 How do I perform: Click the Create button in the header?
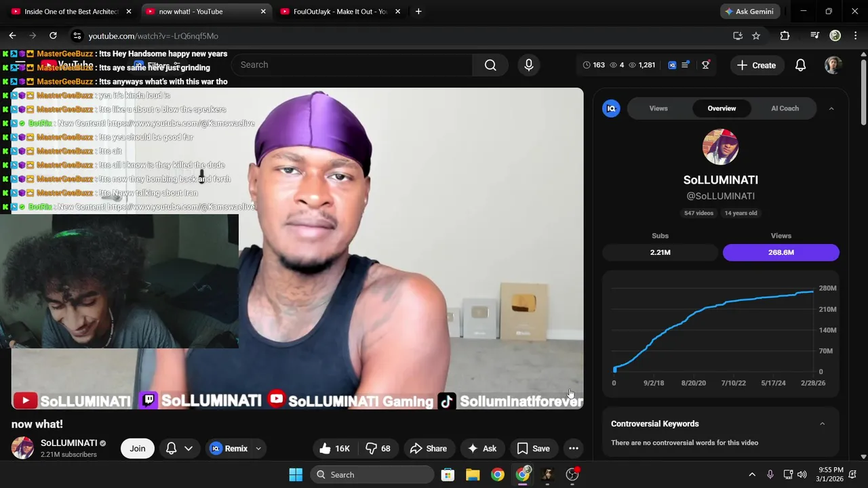[756, 65]
